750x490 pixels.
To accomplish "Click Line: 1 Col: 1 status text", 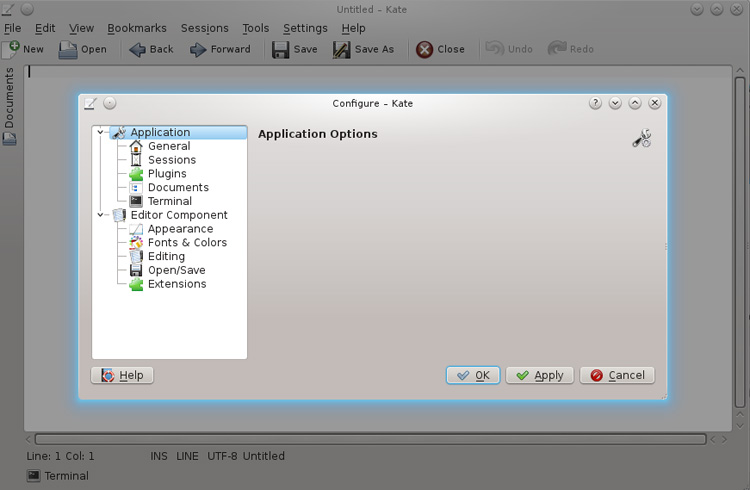I will (x=60, y=456).
